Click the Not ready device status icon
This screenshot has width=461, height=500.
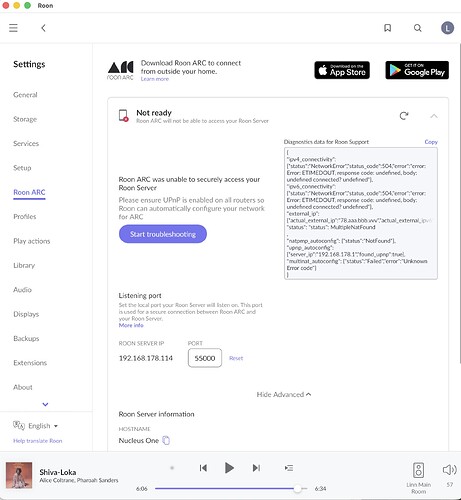click(124, 116)
